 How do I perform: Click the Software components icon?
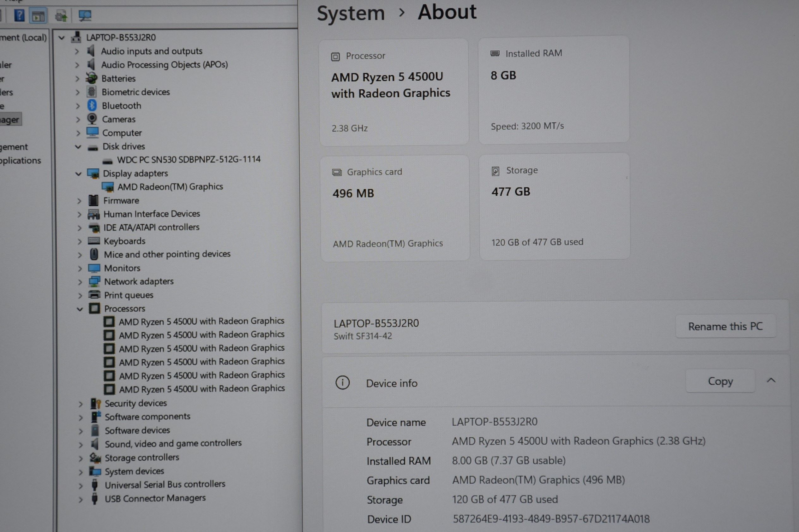coord(96,416)
